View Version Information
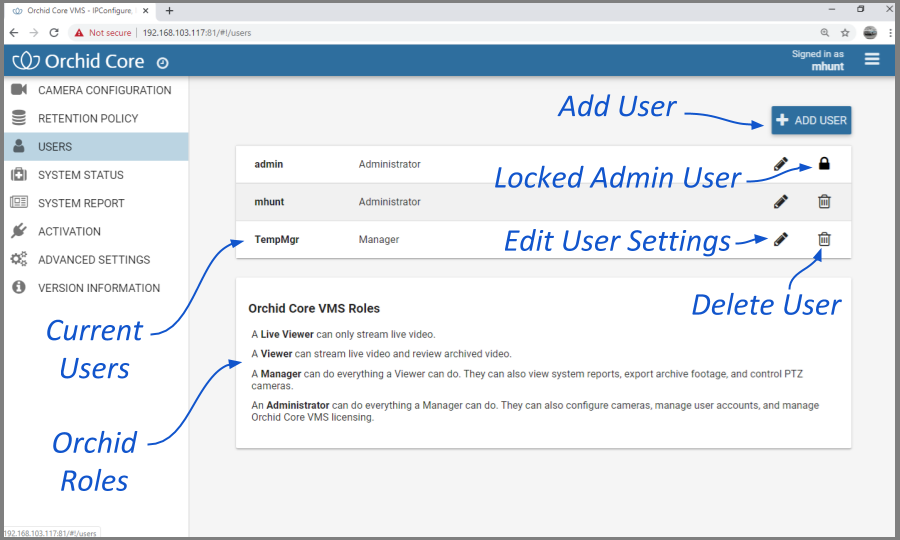 [x=96, y=288]
